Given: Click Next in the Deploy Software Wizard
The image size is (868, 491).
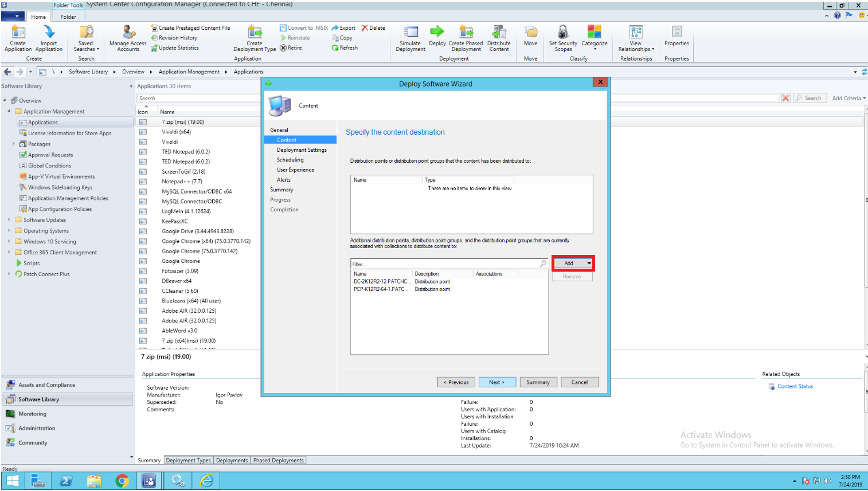Looking at the screenshot, I should [496, 382].
